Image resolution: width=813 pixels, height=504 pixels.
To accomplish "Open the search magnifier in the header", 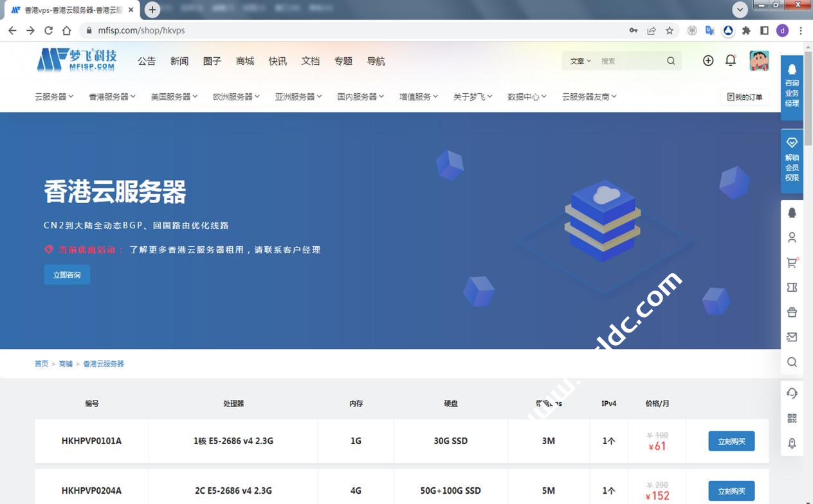I will (670, 60).
